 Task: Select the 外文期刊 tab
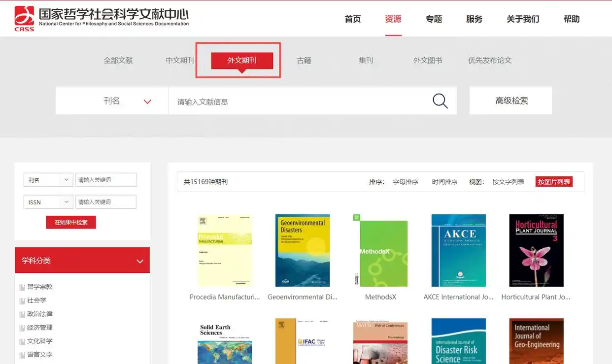(x=242, y=60)
